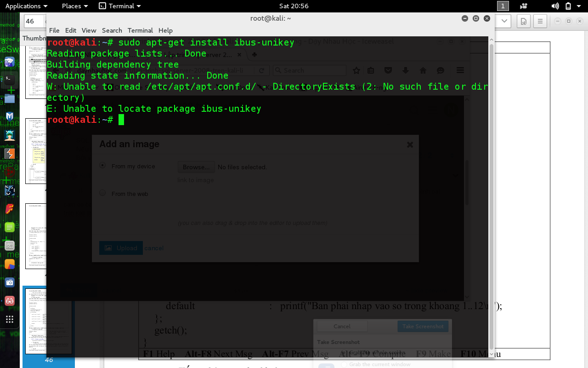The height and width of the screenshot is (368, 588).
Task: Open document viewer's search-in-document button
Action: 523,21
